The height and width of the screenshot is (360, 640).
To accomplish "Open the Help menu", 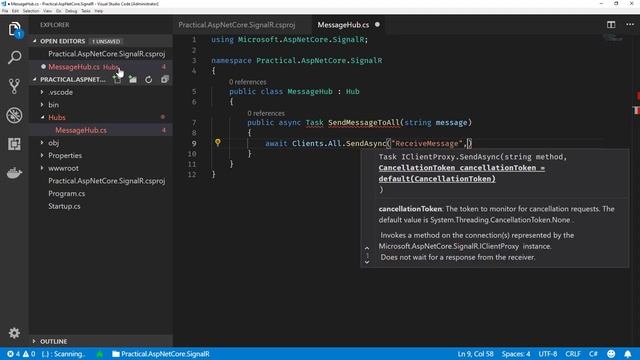I will point(99,11).
